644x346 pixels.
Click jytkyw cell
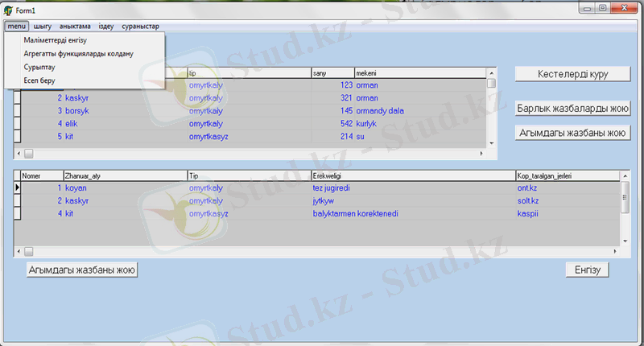pos(414,200)
